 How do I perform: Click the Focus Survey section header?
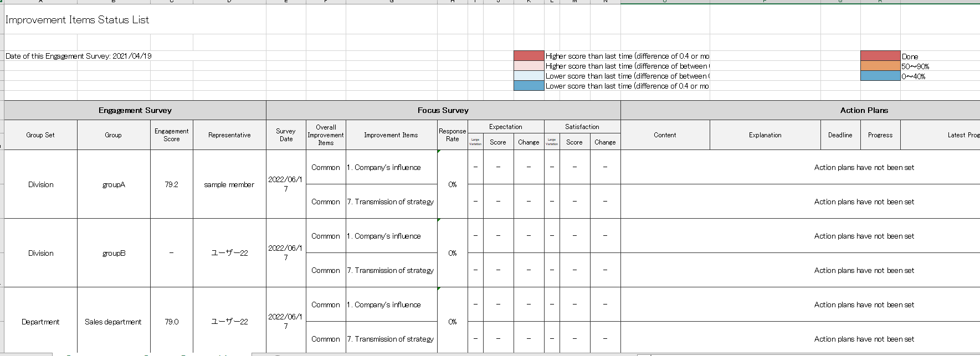point(443,110)
